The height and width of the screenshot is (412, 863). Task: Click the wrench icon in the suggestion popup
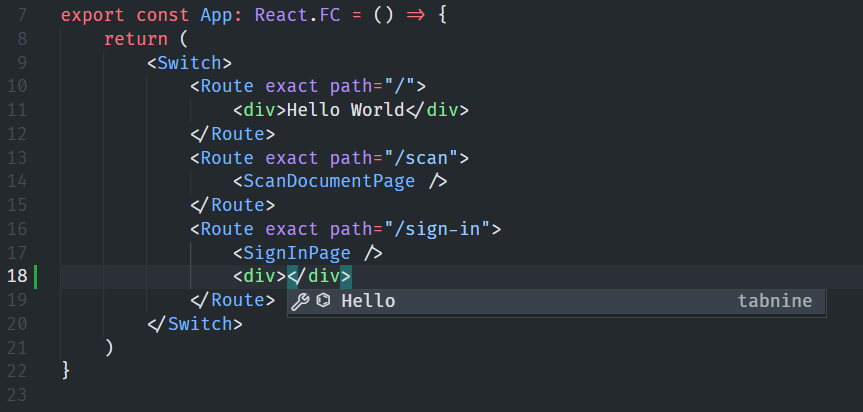pos(300,301)
